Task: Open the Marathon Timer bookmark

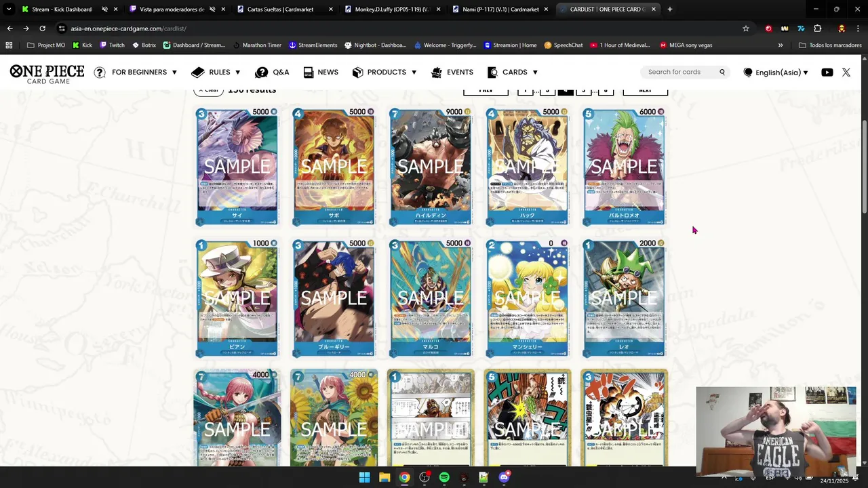Action: click(256, 45)
